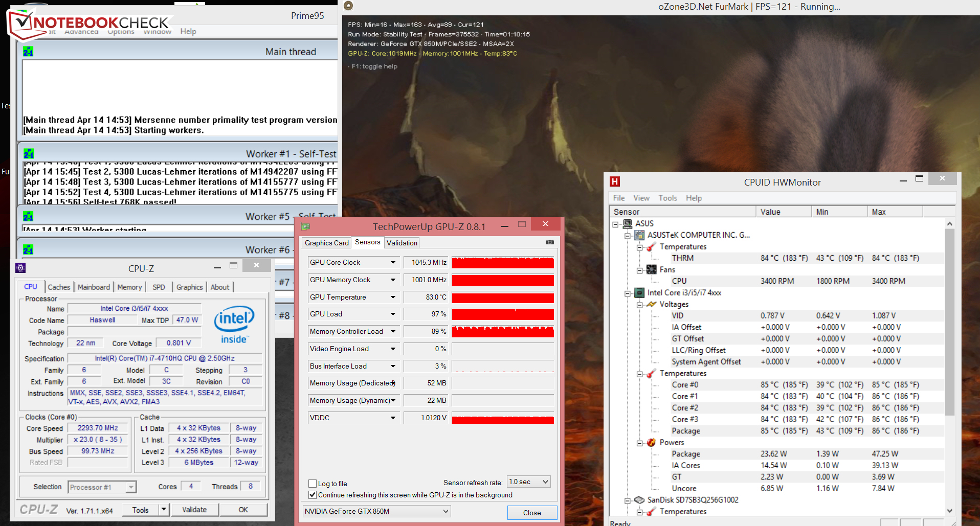980x526 pixels.
Task: Click ASUSTeK Temperatures thermometer icon
Action: pyautogui.click(x=652, y=246)
